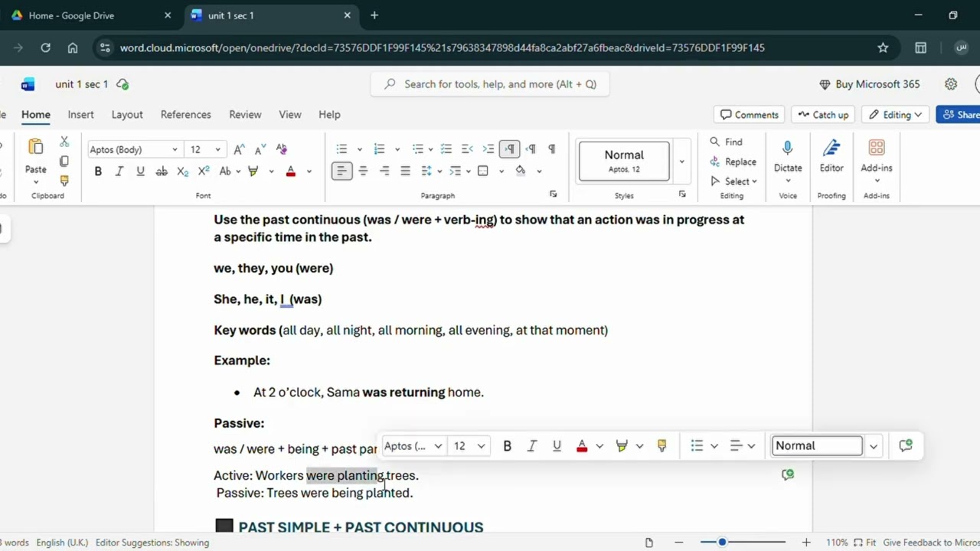
Task: Click the Line Spacing icon in ribbon
Action: (x=426, y=171)
